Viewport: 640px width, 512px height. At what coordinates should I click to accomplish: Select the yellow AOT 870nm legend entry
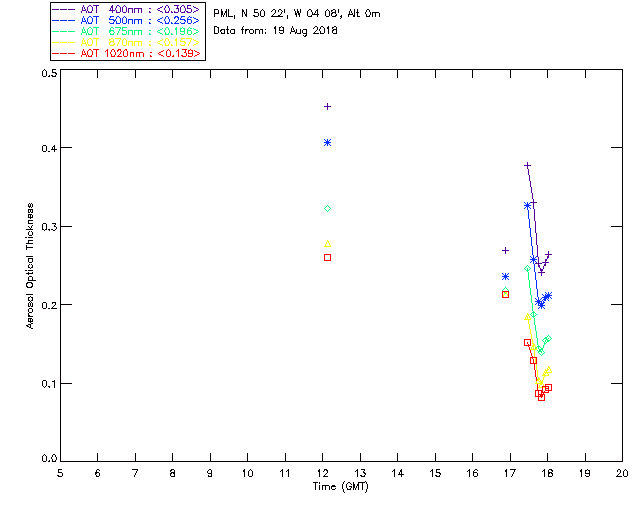pos(127,42)
